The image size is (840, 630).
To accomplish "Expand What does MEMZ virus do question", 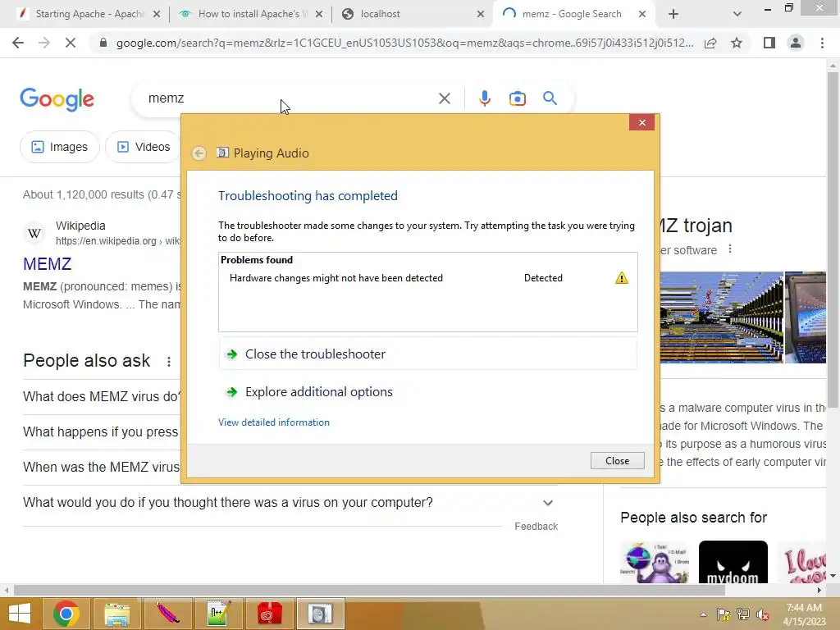I will tap(102, 396).
